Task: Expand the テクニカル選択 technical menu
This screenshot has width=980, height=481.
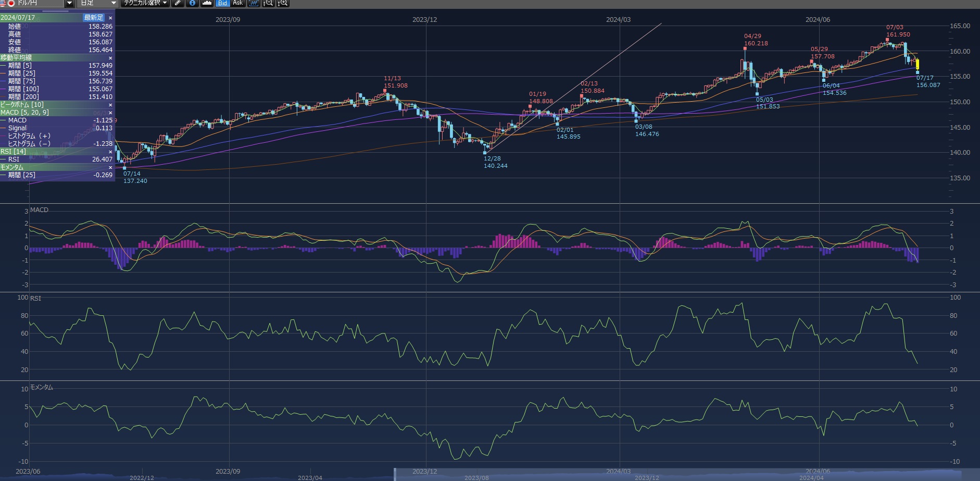Action: (145, 3)
